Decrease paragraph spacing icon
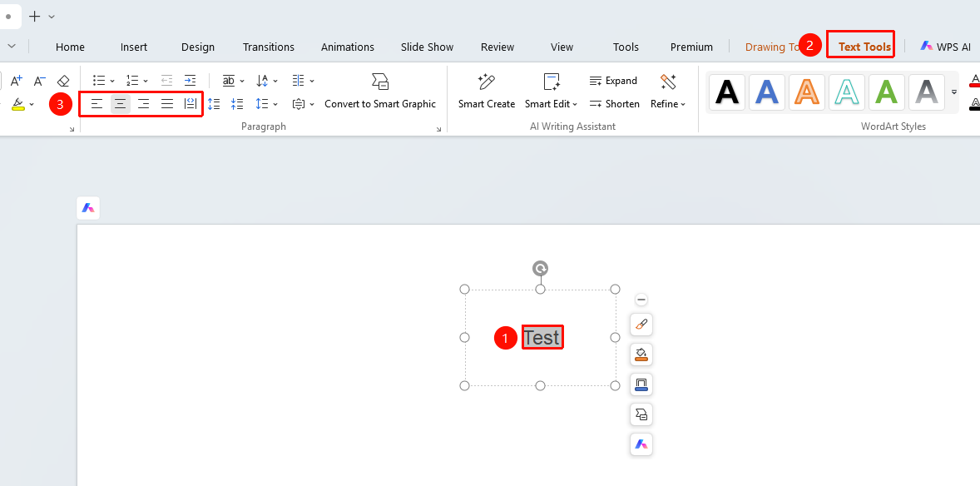This screenshot has width=980, height=486. [237, 104]
